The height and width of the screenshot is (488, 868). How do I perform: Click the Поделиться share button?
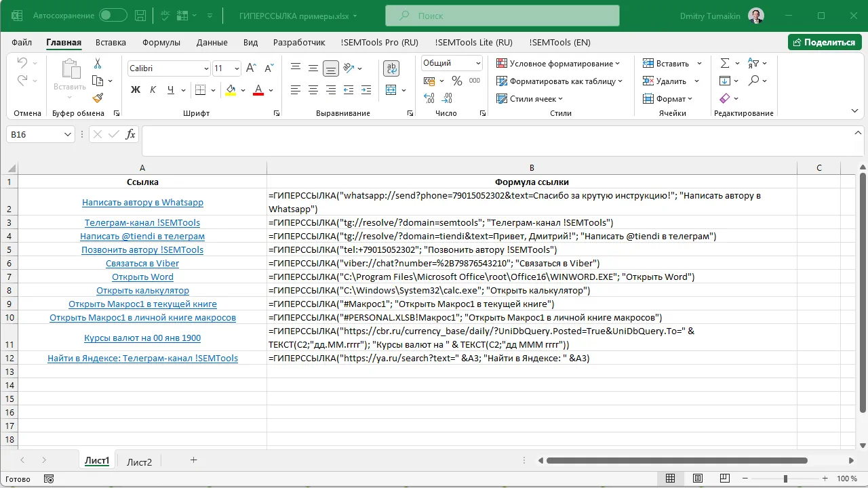tap(825, 42)
